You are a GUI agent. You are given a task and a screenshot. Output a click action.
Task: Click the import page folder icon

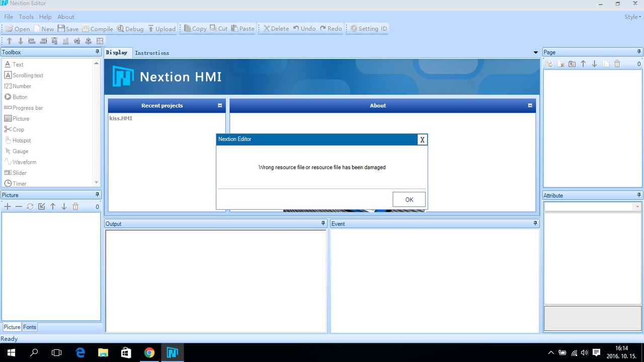(572, 64)
